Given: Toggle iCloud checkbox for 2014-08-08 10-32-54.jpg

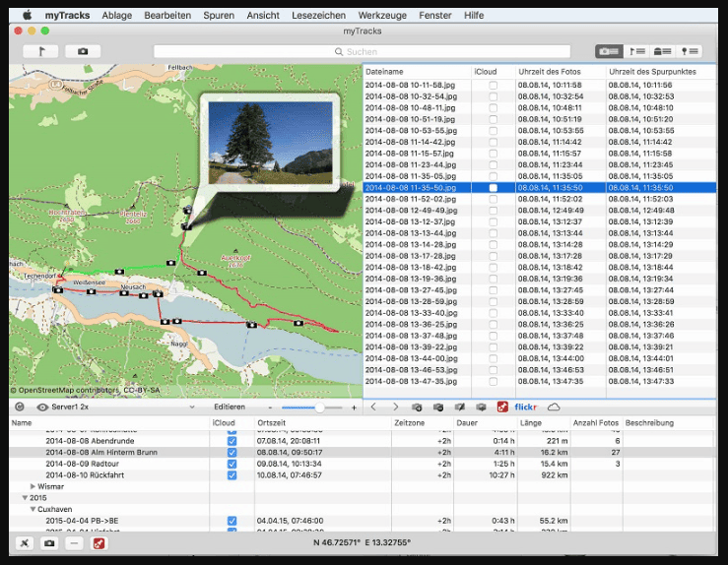Looking at the screenshot, I should pyautogui.click(x=494, y=96).
